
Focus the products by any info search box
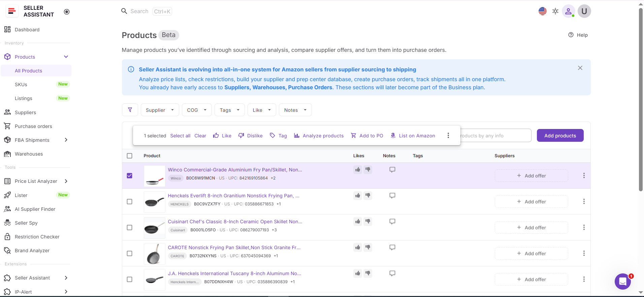(x=496, y=135)
